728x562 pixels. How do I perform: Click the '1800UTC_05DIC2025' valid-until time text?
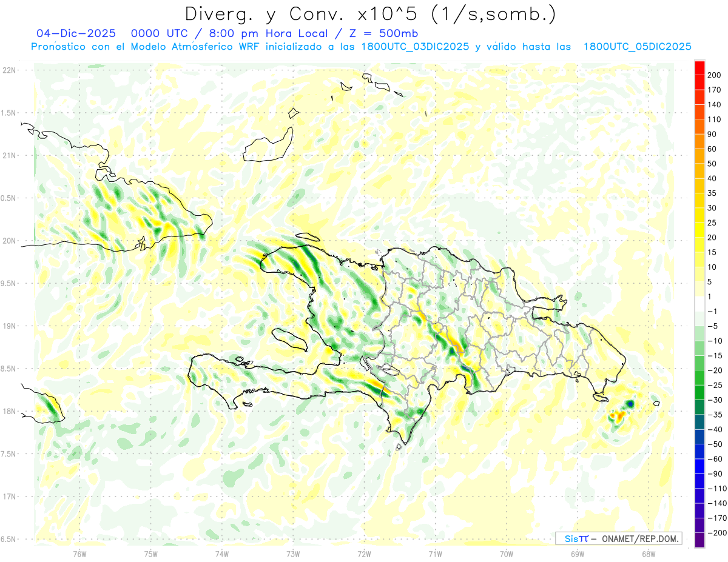(x=637, y=47)
